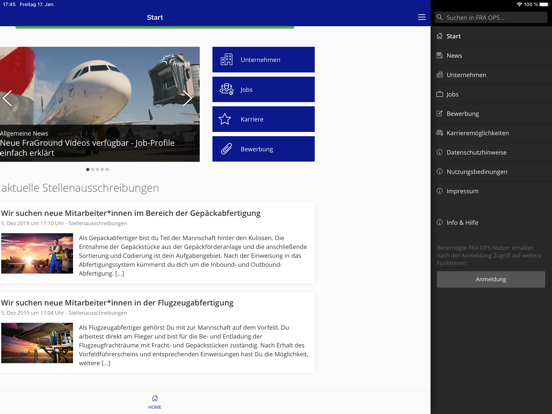Click the Gepäckabfertiger sunset worker thumbnail

(37, 253)
